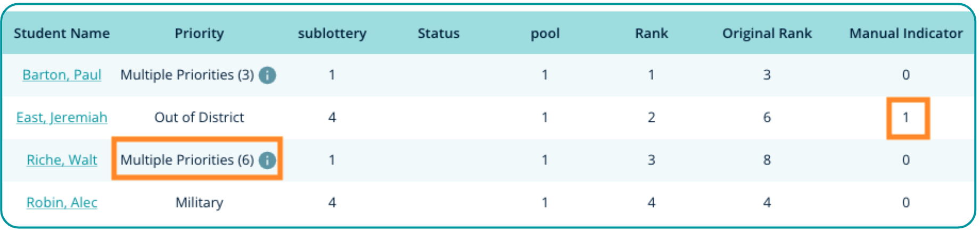
Task: Click the info icon beside Multiple Priorities (3)
Action: click(267, 75)
